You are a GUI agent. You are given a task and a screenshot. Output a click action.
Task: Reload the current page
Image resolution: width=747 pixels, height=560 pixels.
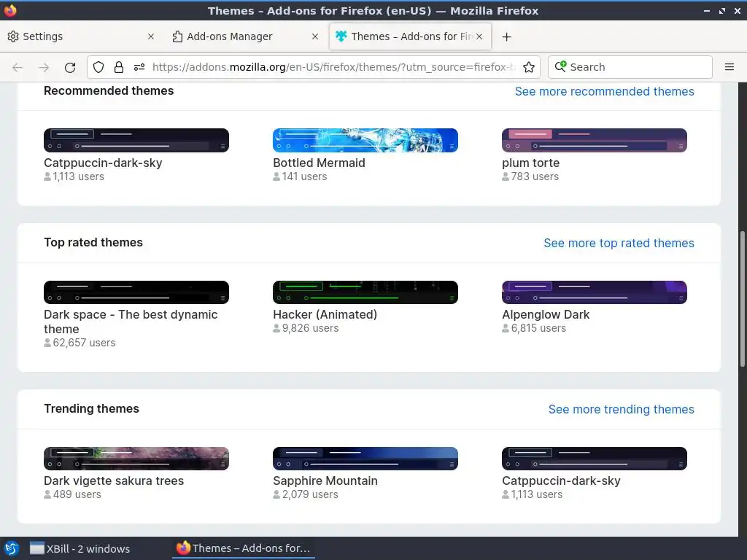pos(70,67)
